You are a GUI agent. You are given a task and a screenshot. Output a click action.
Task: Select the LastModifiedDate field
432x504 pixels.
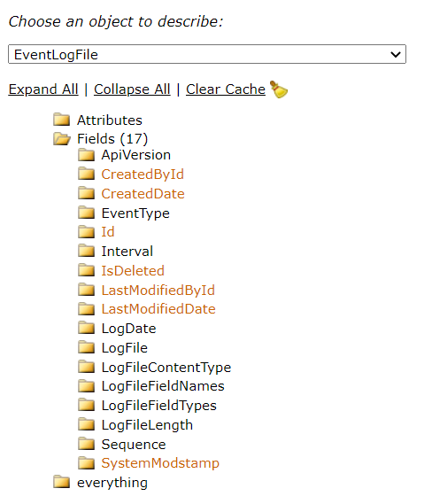(x=158, y=309)
